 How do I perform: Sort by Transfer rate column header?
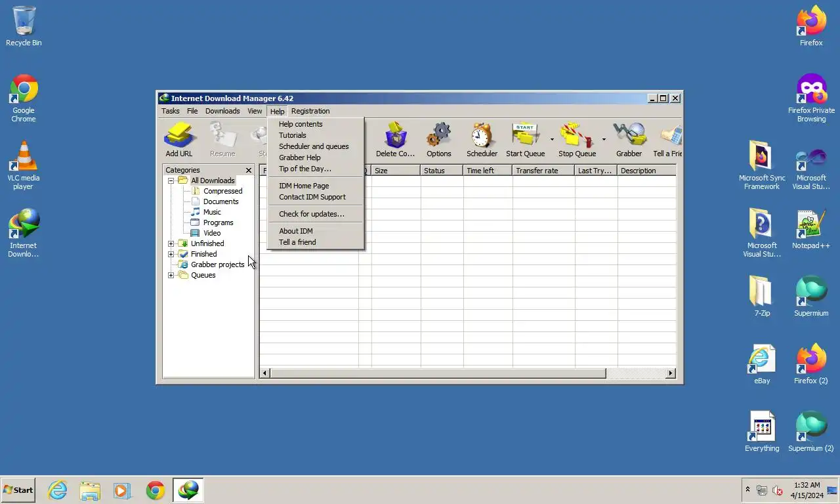(543, 171)
